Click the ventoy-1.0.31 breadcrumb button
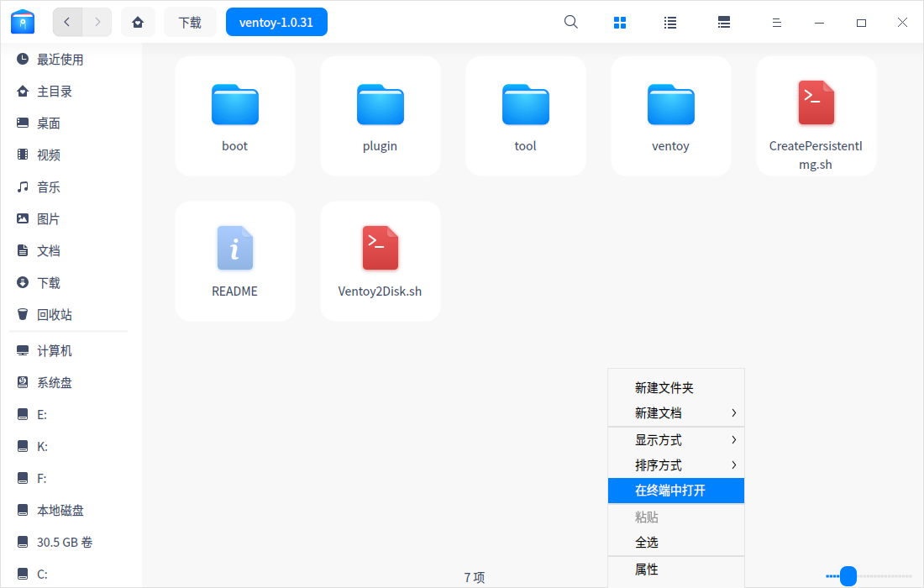 (276, 22)
